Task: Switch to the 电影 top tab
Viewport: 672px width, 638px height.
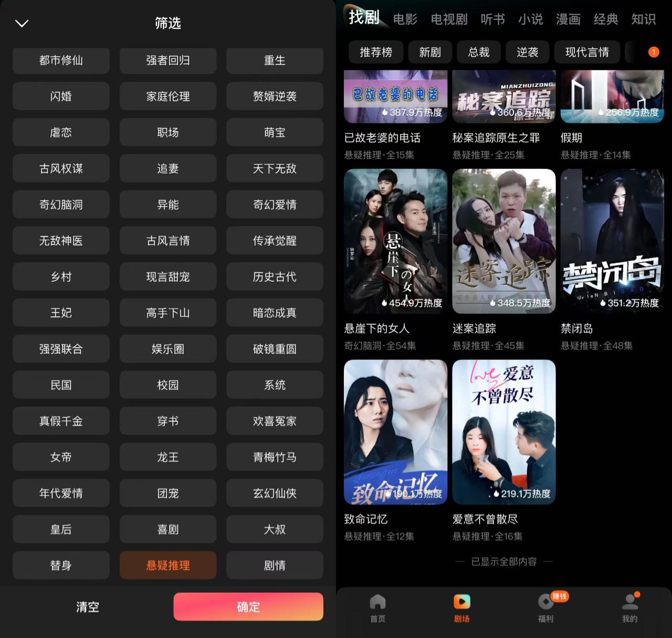Action: point(405,19)
